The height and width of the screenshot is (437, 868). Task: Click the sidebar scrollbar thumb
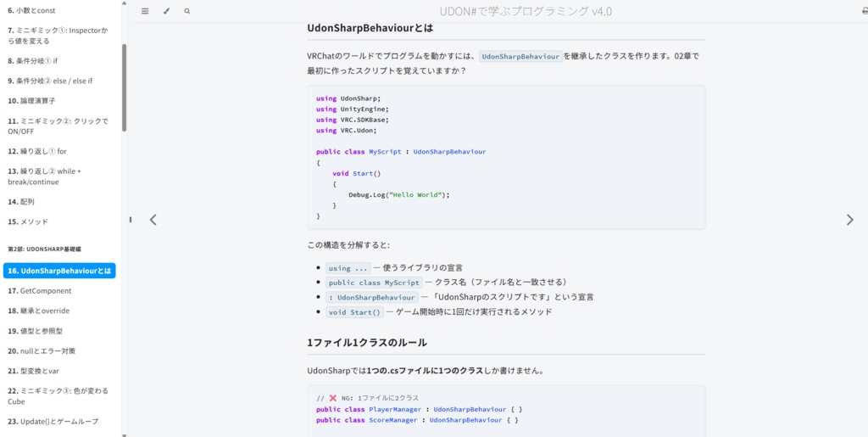coord(124,87)
